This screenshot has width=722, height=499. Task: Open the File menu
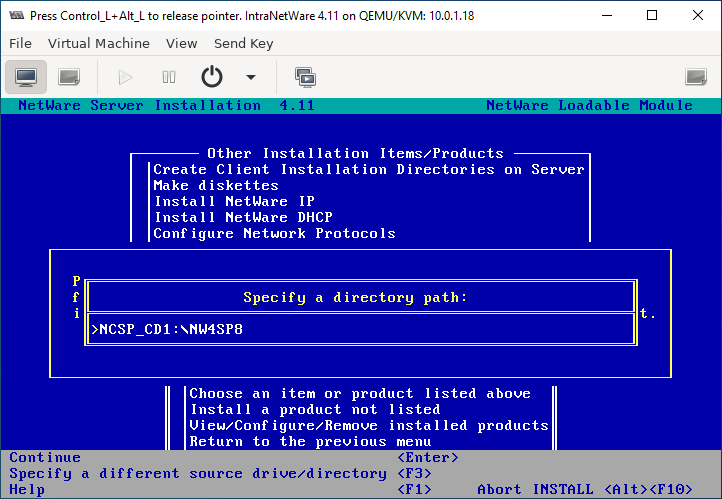point(20,43)
